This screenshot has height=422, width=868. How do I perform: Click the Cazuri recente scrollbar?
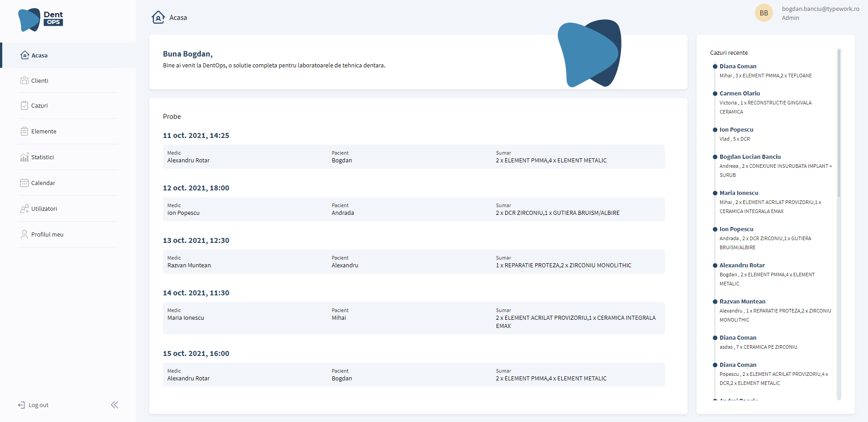click(839, 123)
